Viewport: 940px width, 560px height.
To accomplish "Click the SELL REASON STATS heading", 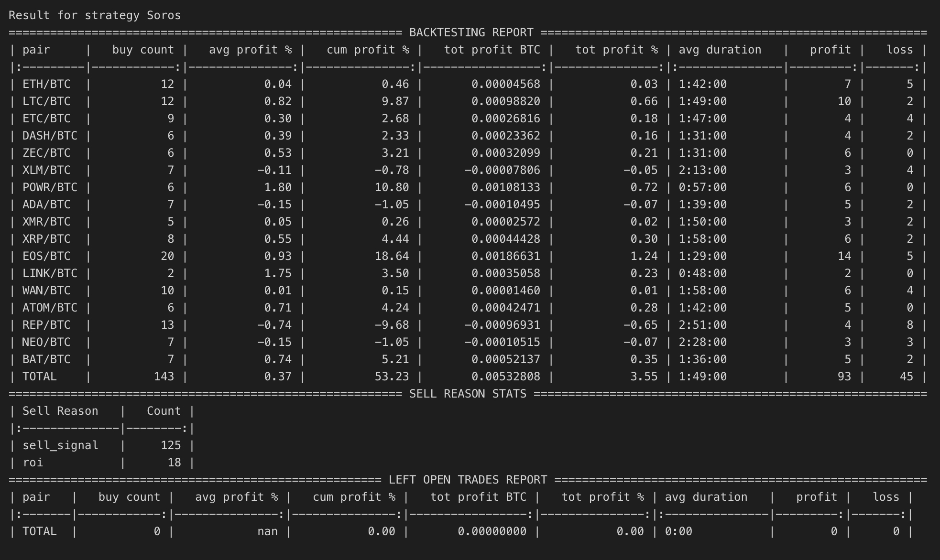I will tap(468, 394).
